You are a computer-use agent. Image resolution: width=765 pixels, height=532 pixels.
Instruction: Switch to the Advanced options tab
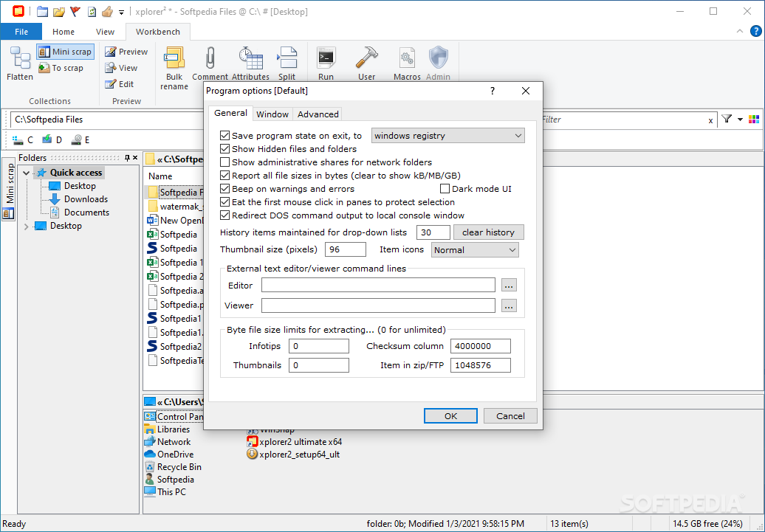[318, 114]
